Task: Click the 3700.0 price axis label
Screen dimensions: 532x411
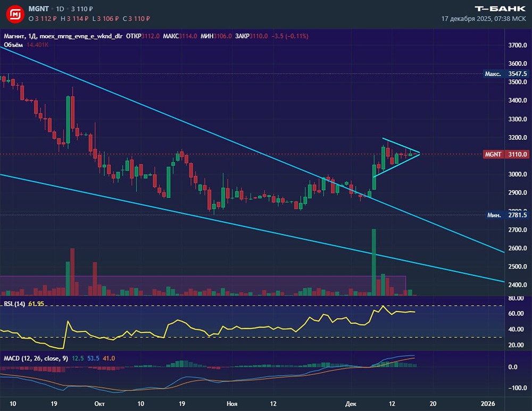Action: coord(518,45)
